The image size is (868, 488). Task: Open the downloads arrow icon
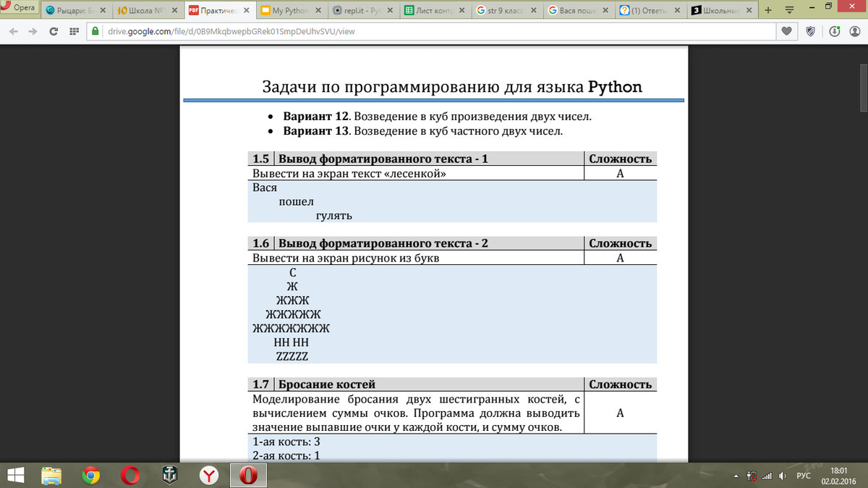[x=834, y=33]
